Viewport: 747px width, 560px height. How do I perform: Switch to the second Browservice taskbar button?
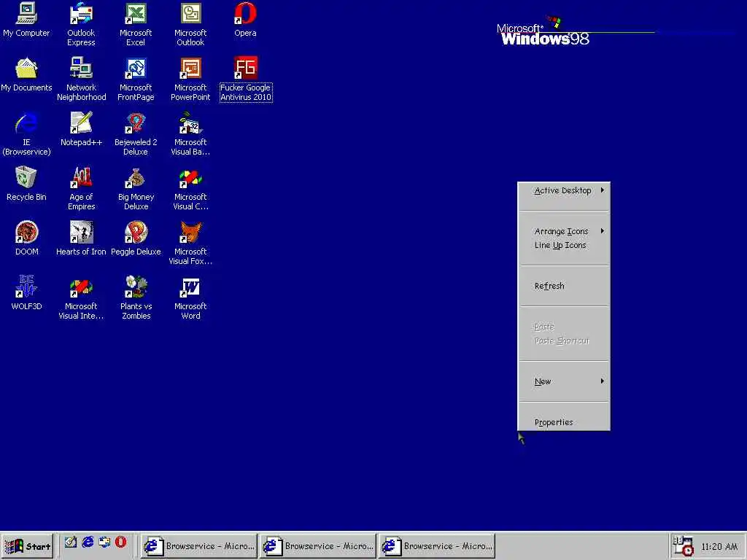tap(318, 546)
